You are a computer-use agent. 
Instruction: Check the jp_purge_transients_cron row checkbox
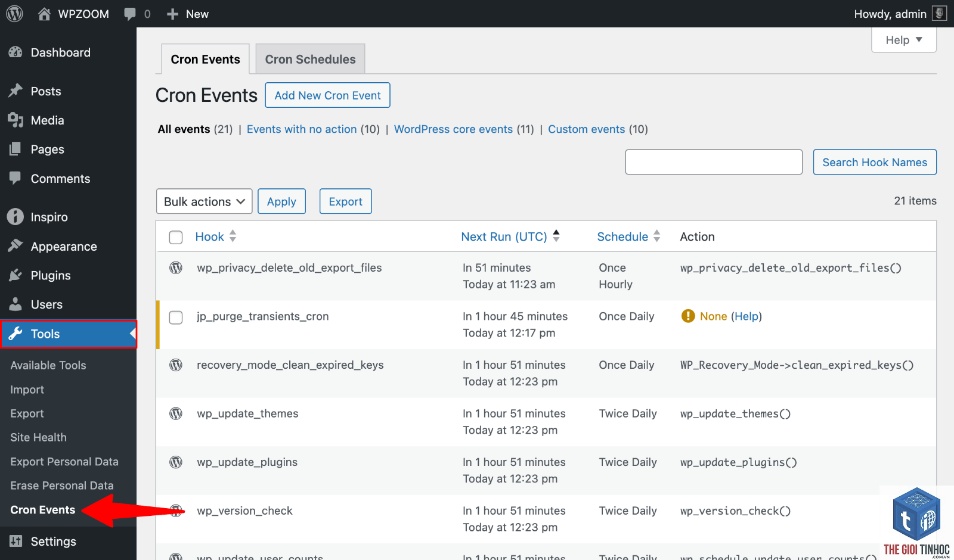[x=176, y=318]
